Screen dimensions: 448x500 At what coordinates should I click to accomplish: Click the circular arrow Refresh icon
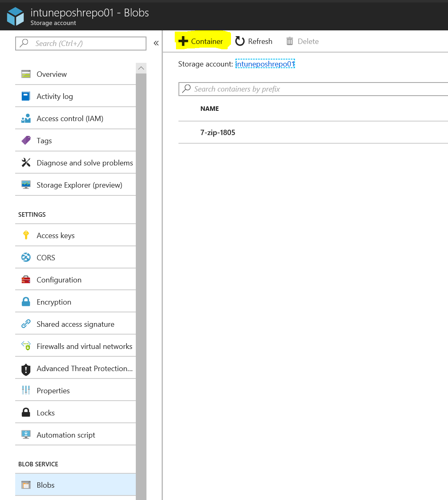pyautogui.click(x=240, y=41)
